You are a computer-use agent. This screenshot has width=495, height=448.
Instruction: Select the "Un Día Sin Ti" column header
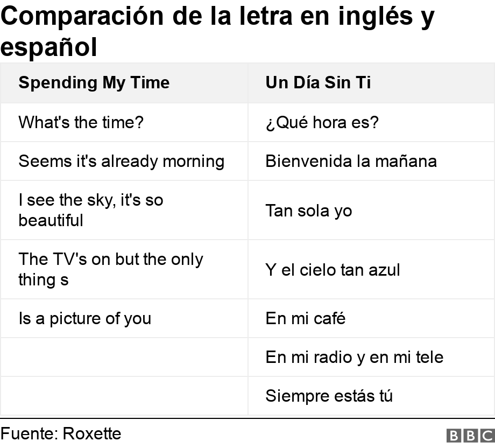pyautogui.click(x=318, y=83)
